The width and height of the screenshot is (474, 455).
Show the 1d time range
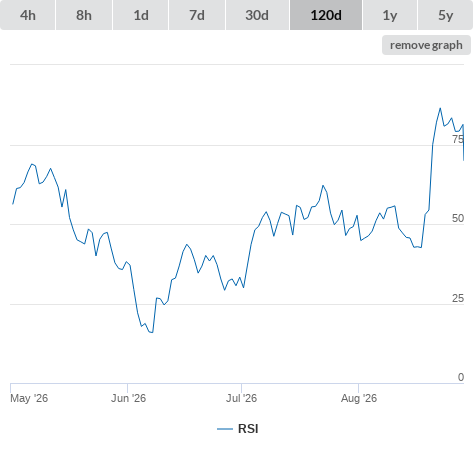point(141,15)
